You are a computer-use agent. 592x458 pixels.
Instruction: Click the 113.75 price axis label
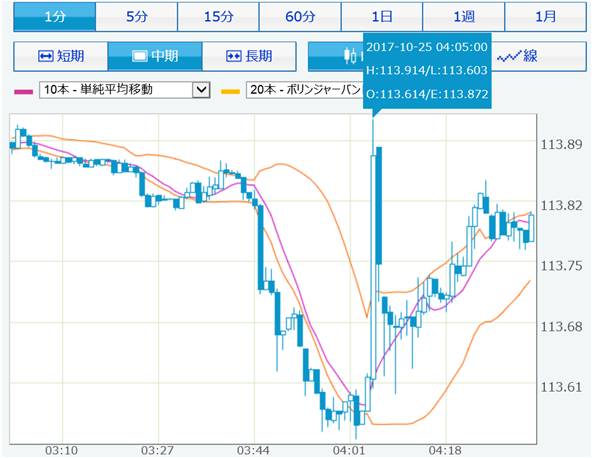[x=561, y=266]
